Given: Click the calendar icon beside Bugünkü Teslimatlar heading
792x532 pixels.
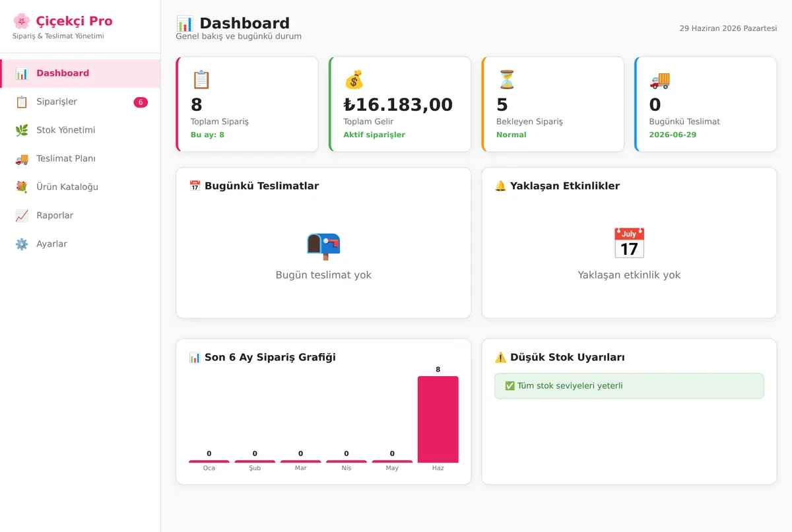Looking at the screenshot, I should coord(195,186).
